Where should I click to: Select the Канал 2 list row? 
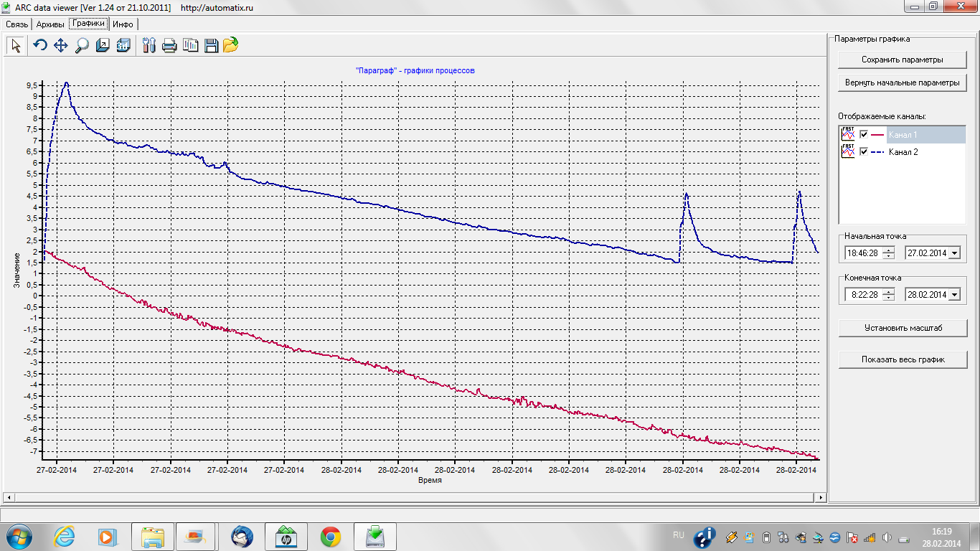(x=903, y=151)
